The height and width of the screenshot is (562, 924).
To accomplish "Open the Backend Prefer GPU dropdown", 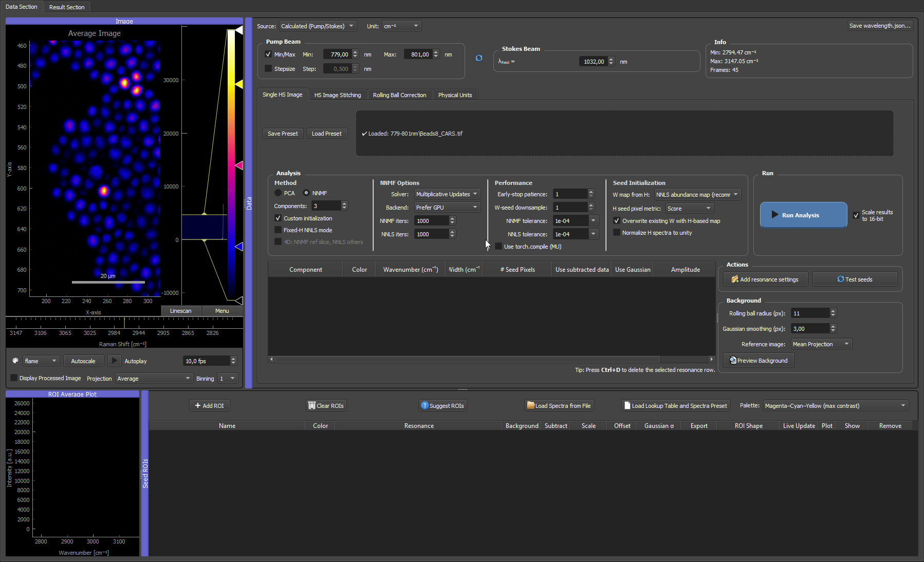I will coord(447,208).
